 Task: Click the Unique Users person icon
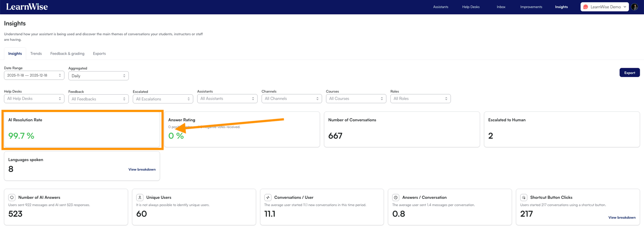point(140,197)
